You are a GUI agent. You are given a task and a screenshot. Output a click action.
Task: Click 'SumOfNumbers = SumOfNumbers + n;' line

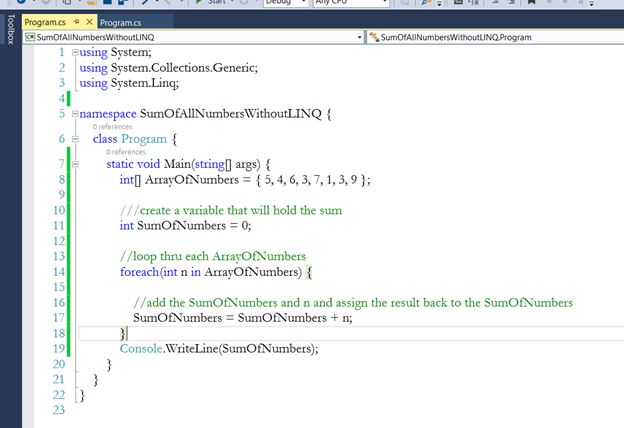click(x=243, y=318)
